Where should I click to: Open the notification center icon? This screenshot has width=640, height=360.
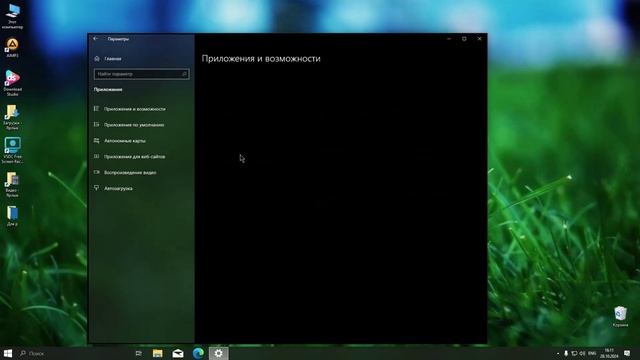click(x=627, y=353)
